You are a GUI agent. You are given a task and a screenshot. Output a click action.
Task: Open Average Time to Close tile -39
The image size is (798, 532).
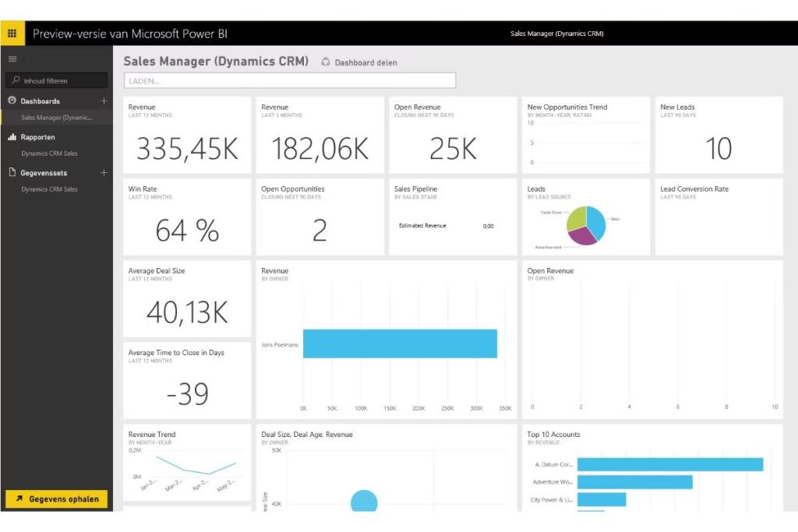187,380
